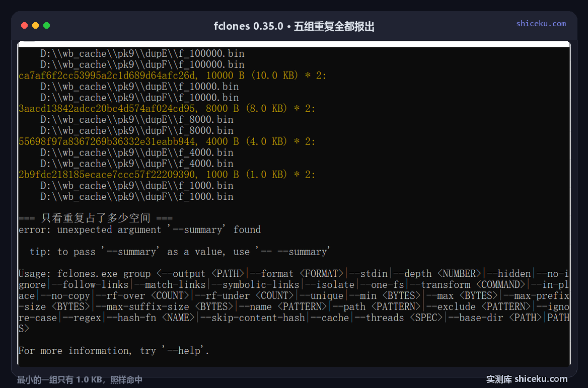
Task: Click caption 最小的一组只有 1.0 KB，照样命中
Action: click(80, 380)
